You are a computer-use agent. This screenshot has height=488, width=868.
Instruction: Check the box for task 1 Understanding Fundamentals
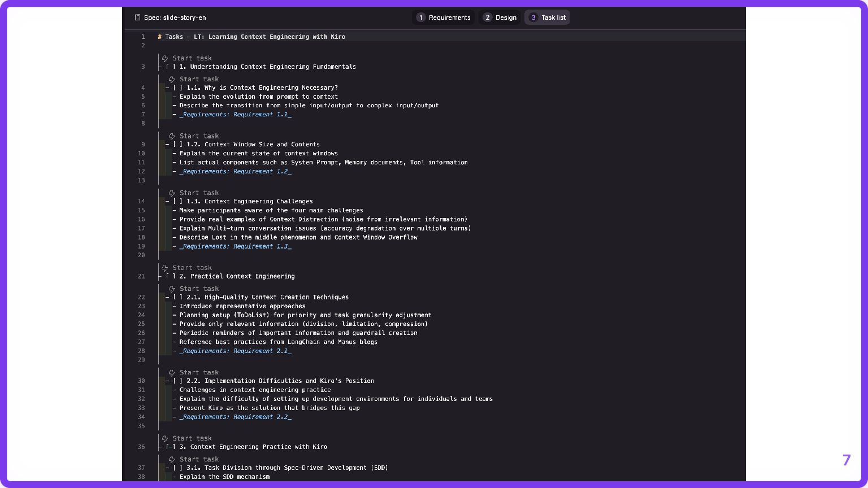tap(171, 67)
